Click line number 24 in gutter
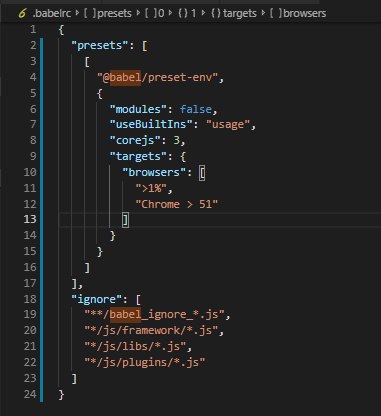 pyautogui.click(x=30, y=394)
